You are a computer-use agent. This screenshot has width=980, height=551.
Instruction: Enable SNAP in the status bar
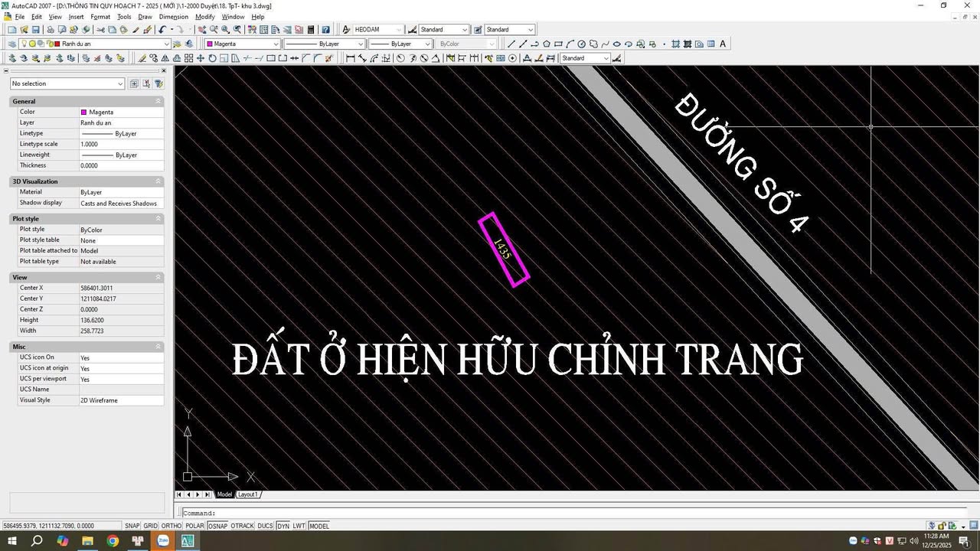click(132, 526)
